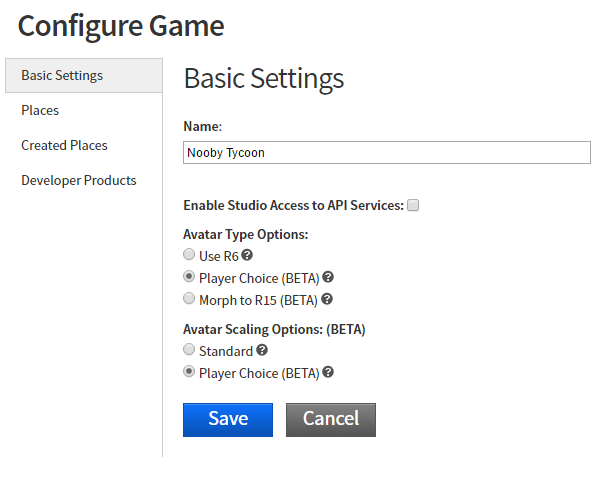Screen dimensions: 608x480
Task: Select the Use R6 radio button
Action: (x=189, y=256)
